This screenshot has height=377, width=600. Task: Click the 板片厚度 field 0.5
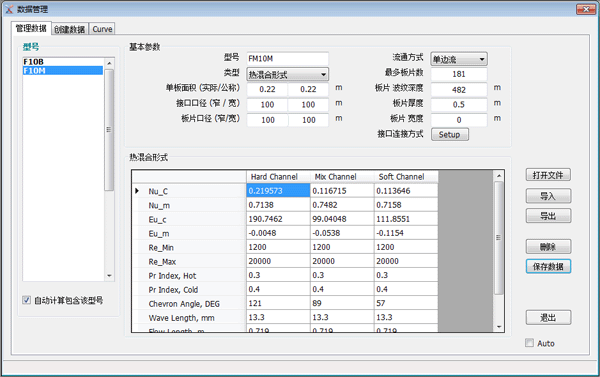459,104
